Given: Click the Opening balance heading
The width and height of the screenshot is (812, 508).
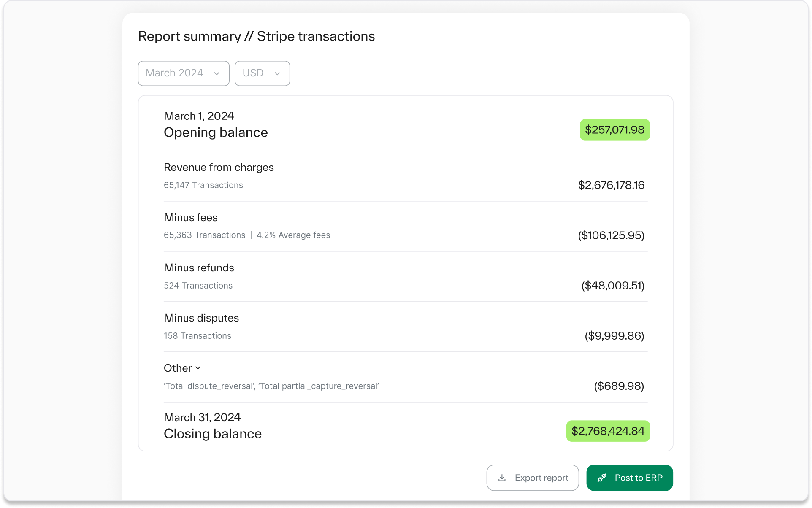Looking at the screenshot, I should 216,132.
